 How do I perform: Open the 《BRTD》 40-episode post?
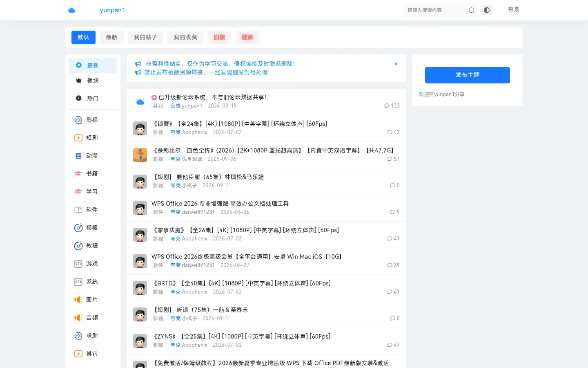[x=241, y=283]
